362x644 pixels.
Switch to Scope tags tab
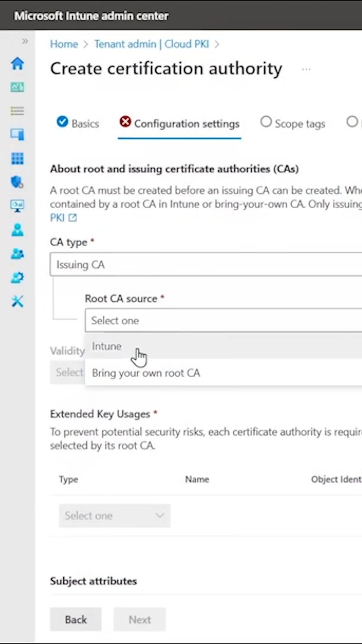tap(293, 123)
